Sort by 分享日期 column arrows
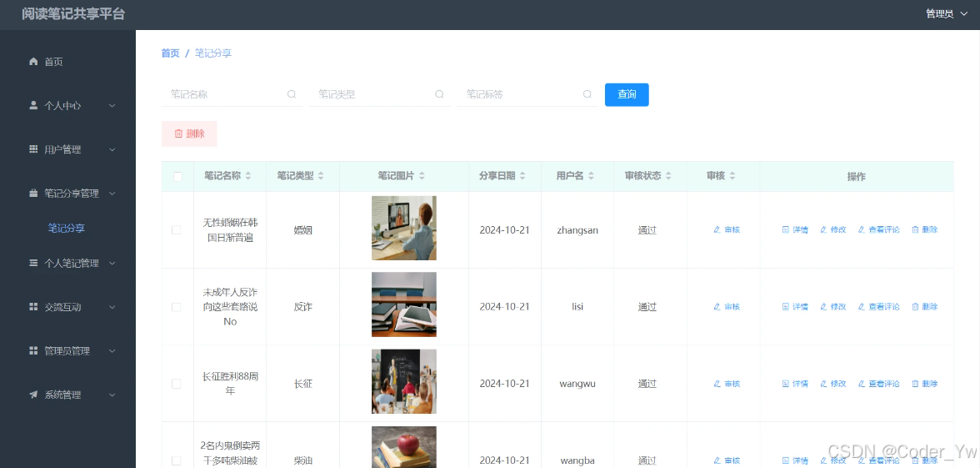 point(522,177)
